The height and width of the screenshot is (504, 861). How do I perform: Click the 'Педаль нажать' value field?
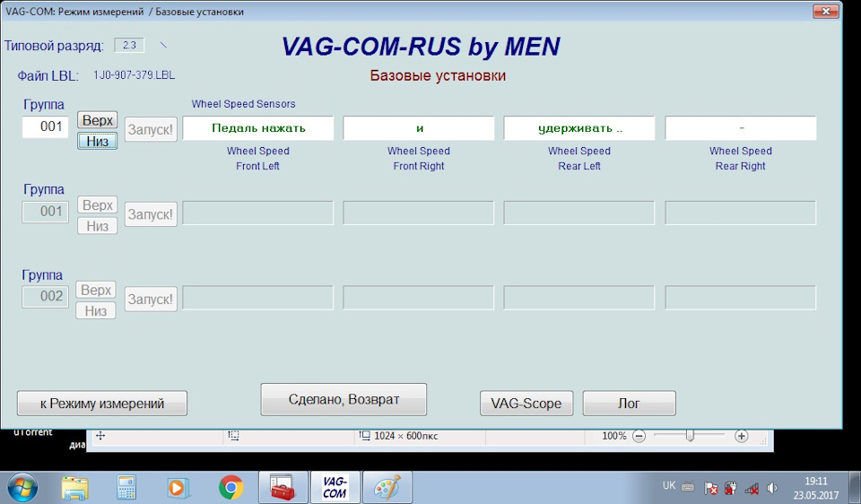[258, 128]
